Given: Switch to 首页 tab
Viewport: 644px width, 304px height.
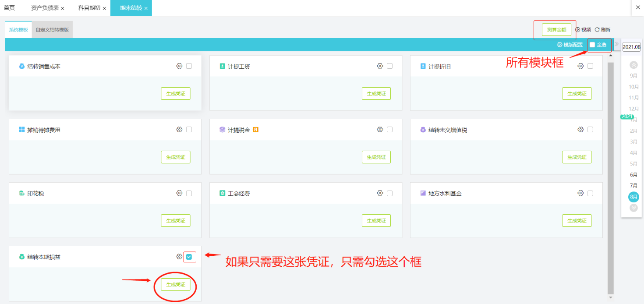Looking at the screenshot, I should pyautogui.click(x=9, y=8).
